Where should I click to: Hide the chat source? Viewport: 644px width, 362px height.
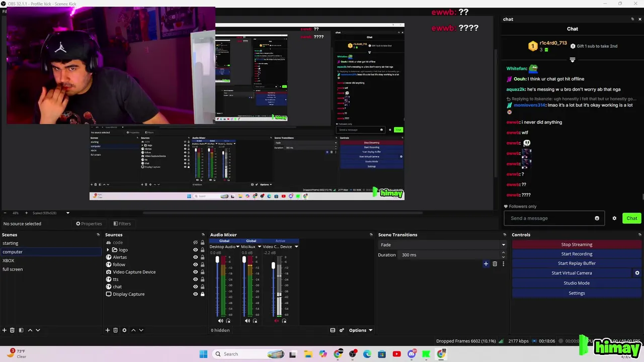(196, 287)
